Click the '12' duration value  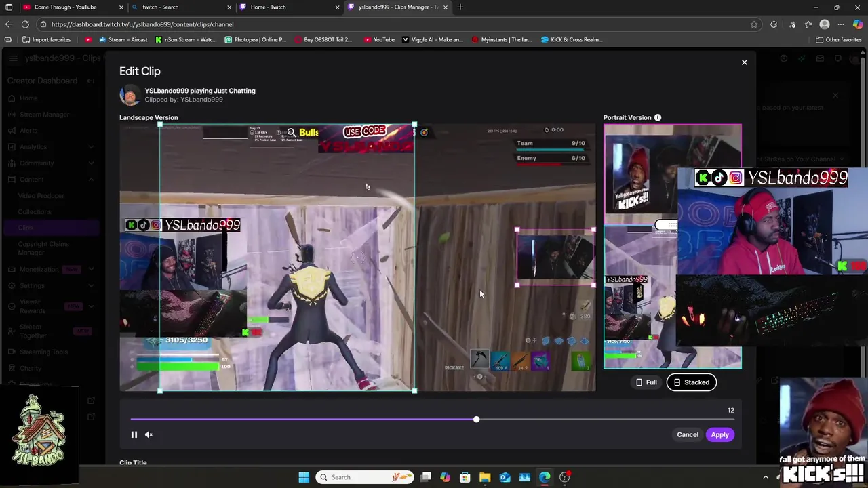[x=730, y=410]
